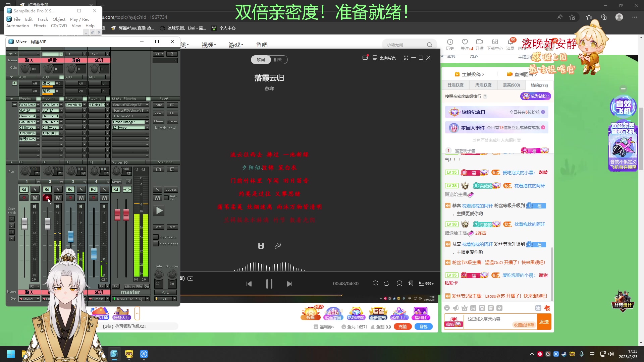Click the link channels icon

tap(158, 227)
